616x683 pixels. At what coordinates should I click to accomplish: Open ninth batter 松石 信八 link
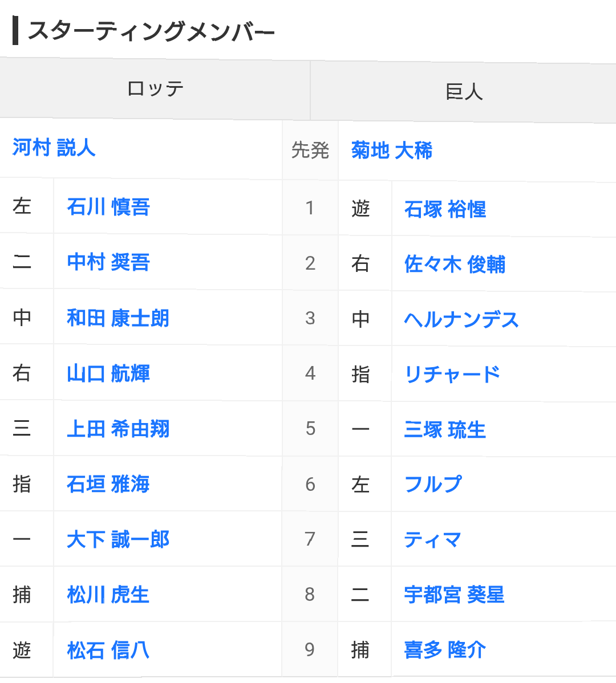[108, 651]
